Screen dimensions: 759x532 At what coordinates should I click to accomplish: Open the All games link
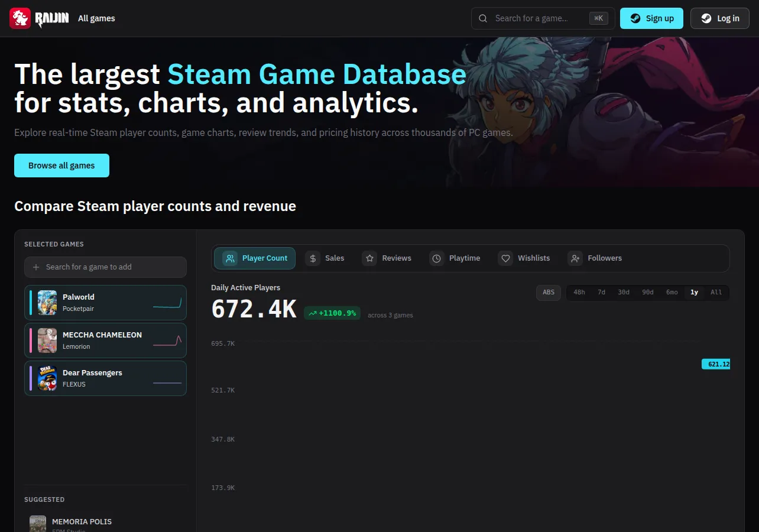click(96, 18)
